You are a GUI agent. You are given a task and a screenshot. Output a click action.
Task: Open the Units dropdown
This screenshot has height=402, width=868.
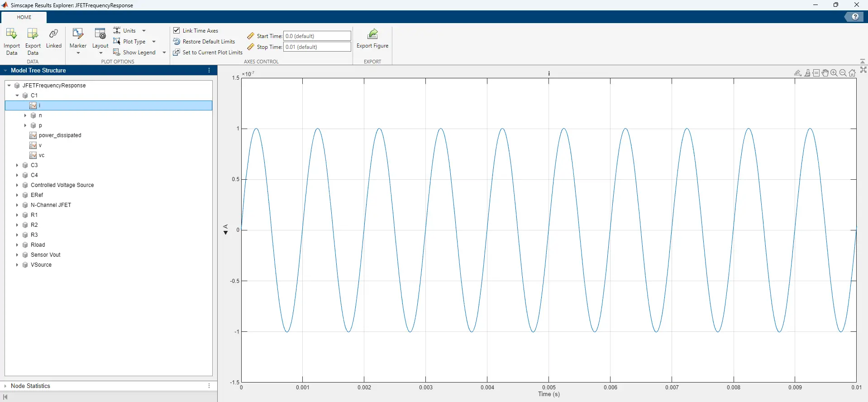144,31
